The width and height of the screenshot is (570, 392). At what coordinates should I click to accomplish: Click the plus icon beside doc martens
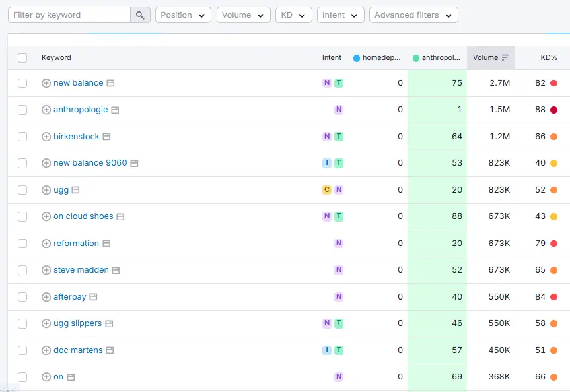click(x=46, y=350)
